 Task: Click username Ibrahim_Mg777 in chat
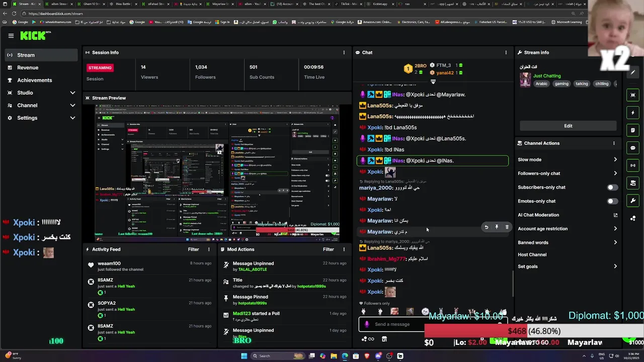[386, 259]
